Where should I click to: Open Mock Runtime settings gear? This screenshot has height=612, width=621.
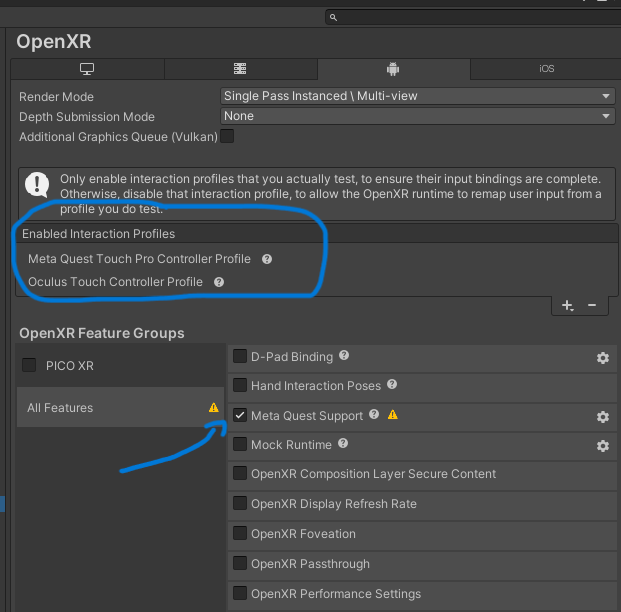click(603, 446)
